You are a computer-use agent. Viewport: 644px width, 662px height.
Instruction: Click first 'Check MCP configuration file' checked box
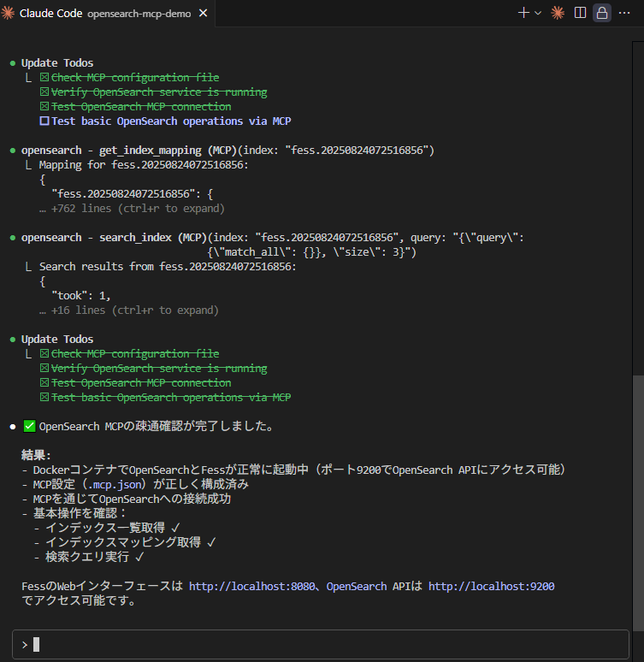click(x=44, y=77)
